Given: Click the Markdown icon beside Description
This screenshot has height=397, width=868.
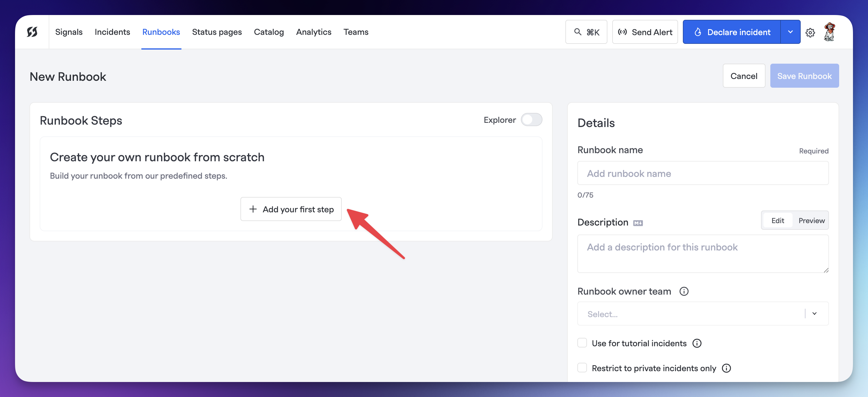Looking at the screenshot, I should point(638,223).
